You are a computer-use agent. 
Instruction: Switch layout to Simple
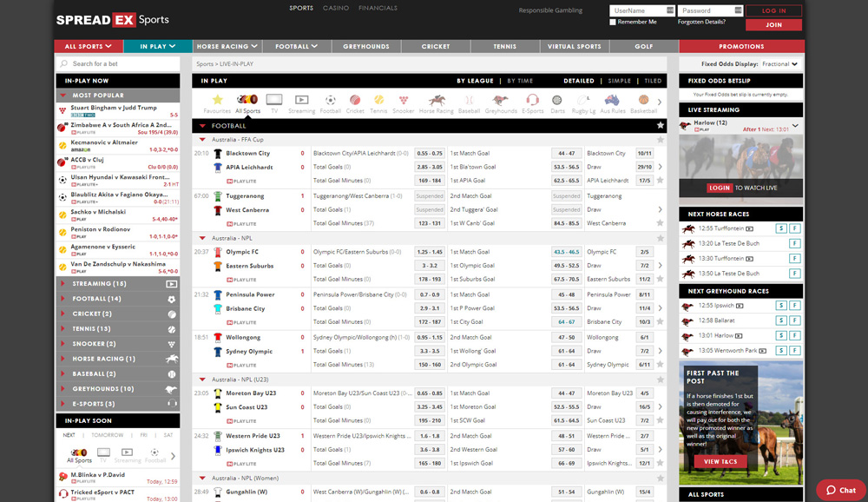(620, 81)
